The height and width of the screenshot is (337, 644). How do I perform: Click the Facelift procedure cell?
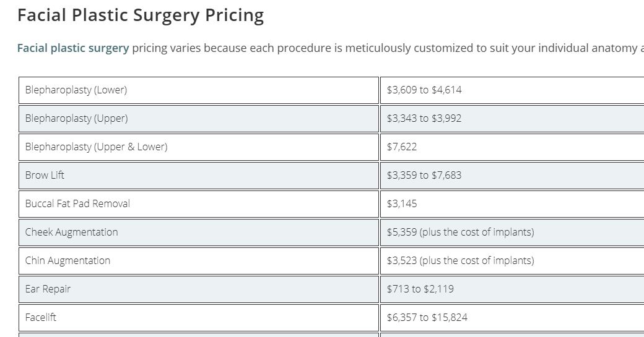click(x=199, y=317)
